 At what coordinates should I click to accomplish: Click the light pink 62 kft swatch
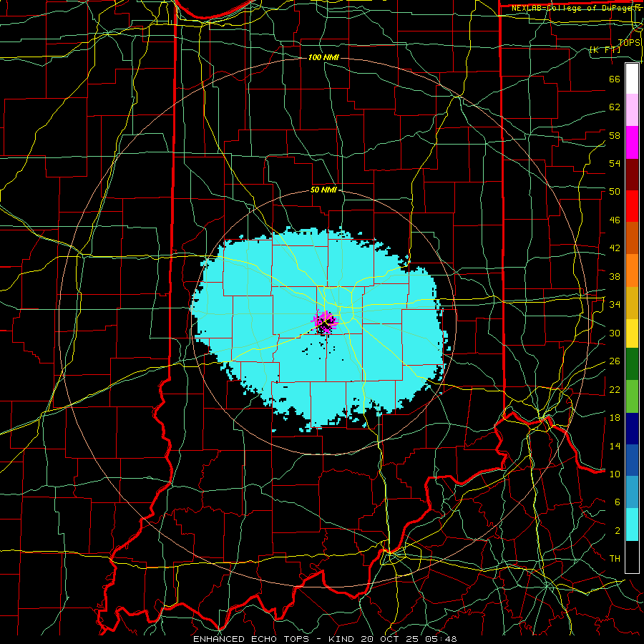point(632,110)
